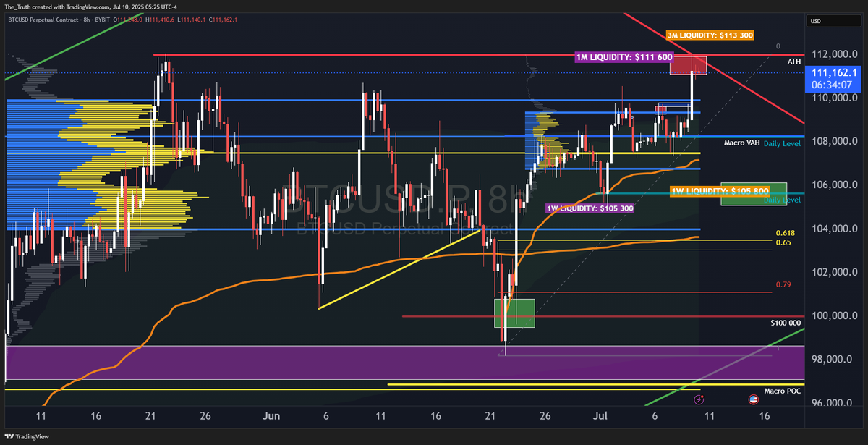Select the green box near the June low
Screen dimensions: 868x445
(x=514, y=313)
